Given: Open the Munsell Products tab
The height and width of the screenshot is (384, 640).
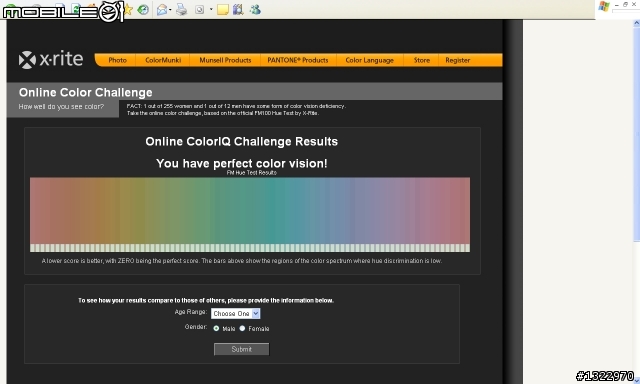Looking at the screenshot, I should coord(225,60).
